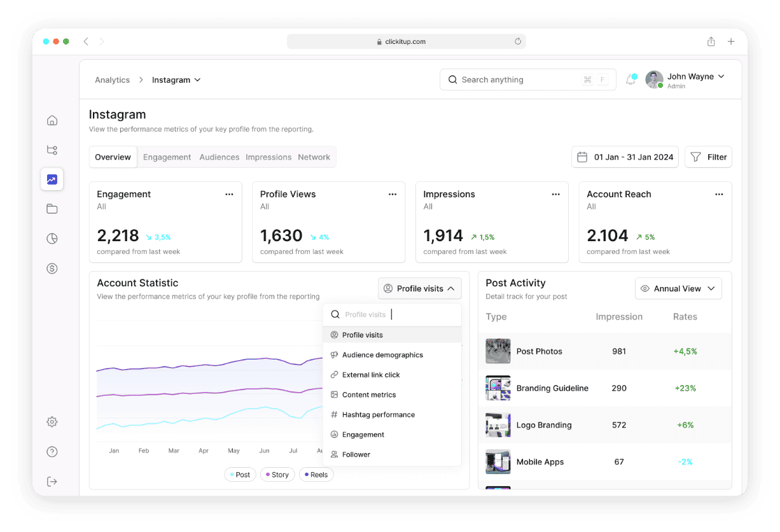Open the Engagement card three-dot menu
The width and height of the screenshot is (780, 532).
[229, 194]
